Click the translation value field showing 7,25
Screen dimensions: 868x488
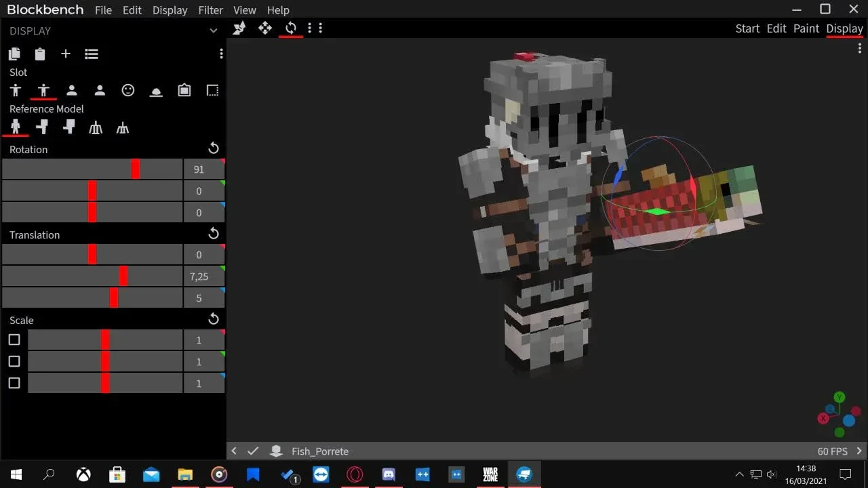(204, 277)
